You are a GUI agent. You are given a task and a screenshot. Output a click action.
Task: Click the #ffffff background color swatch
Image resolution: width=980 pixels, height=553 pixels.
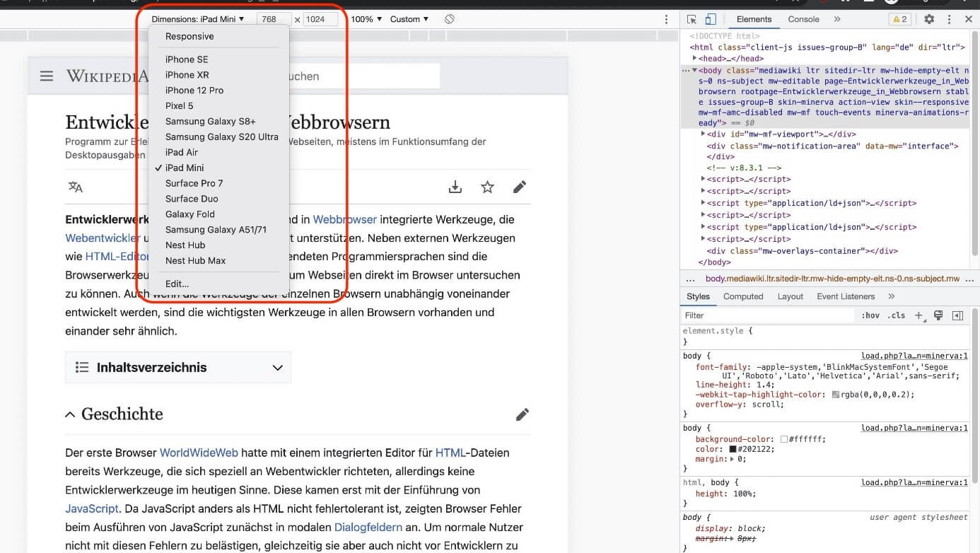[x=784, y=439]
